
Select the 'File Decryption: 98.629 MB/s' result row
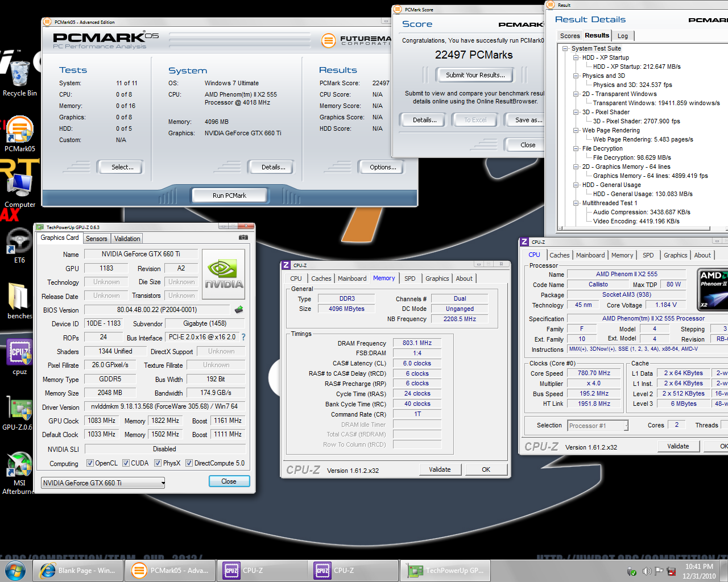632,158
